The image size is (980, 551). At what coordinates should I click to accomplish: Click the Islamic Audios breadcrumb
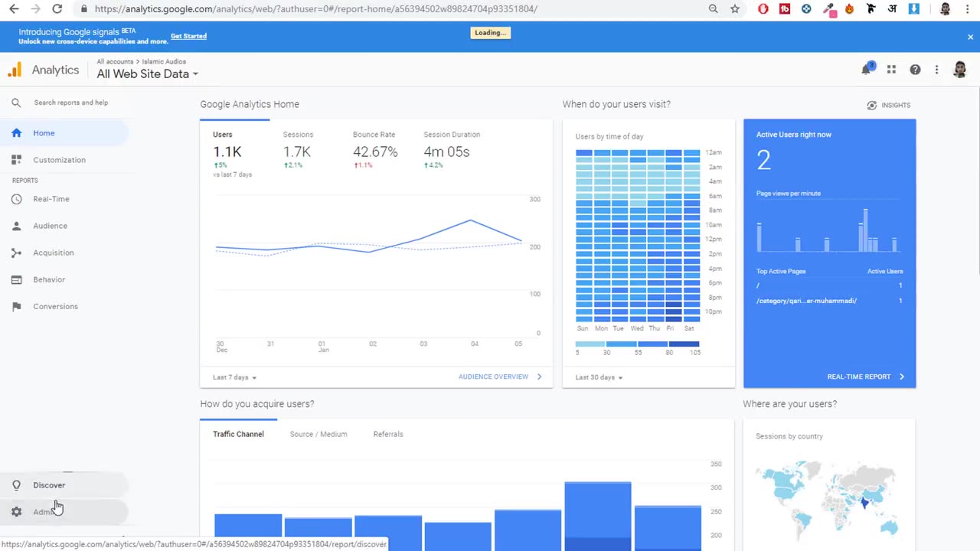[x=164, y=61]
